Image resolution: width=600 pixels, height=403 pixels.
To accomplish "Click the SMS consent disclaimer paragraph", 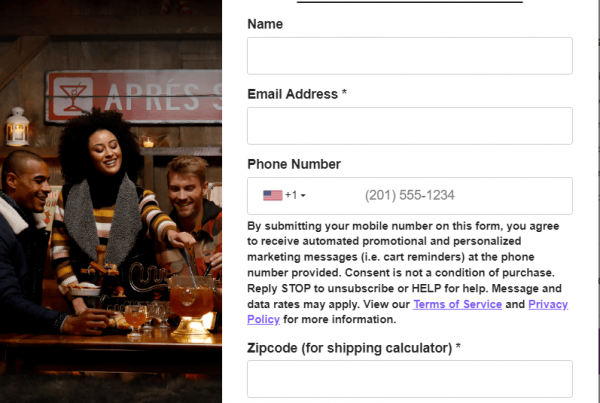I will coord(408,272).
